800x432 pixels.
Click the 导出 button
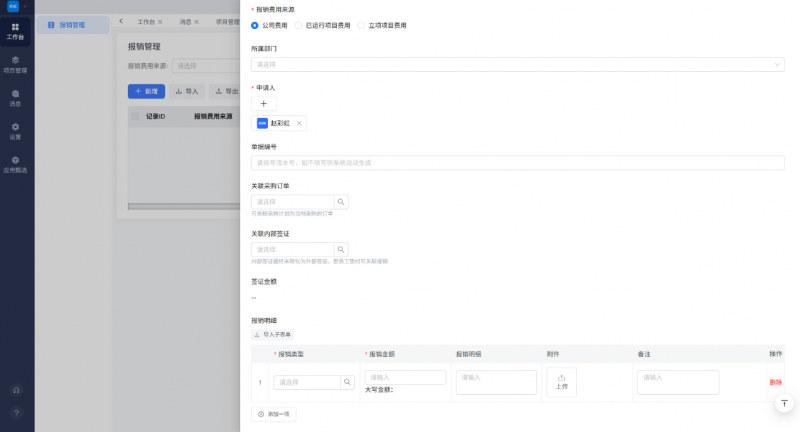point(225,91)
